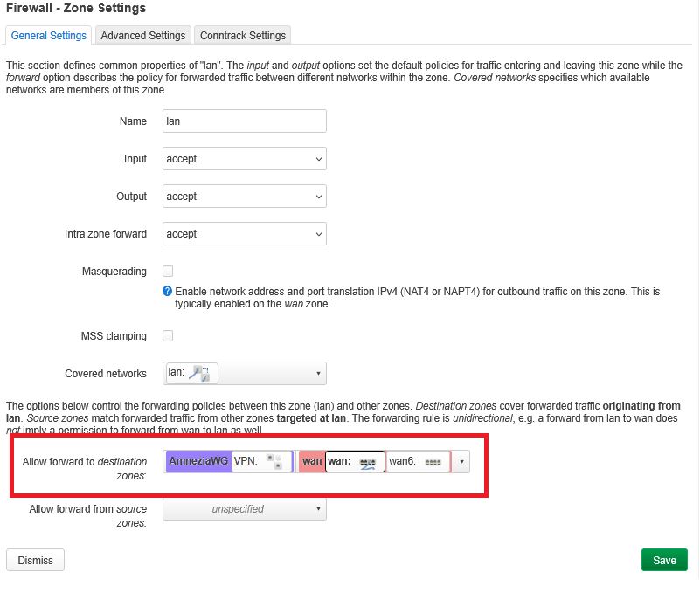This screenshot has height=593, width=700.
Task: Expand the Intra zone forward dropdown
Action: 244,234
